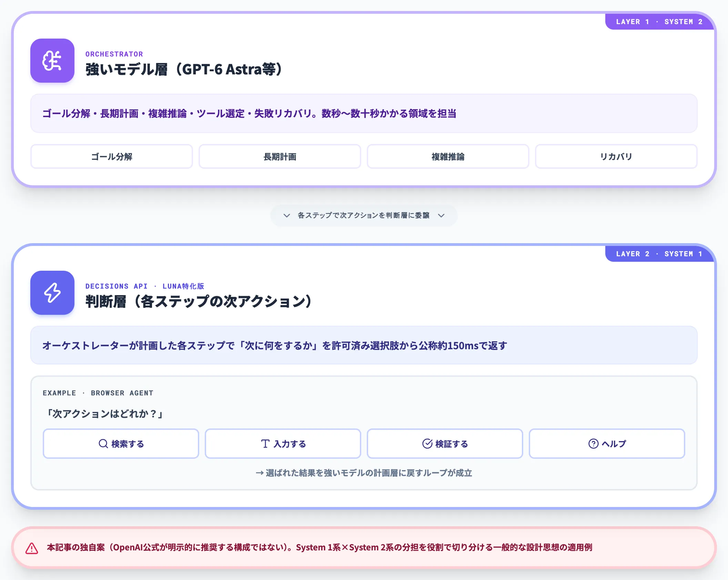Click the lightning bolt Decisions API icon
The height and width of the screenshot is (580, 728).
[52, 293]
